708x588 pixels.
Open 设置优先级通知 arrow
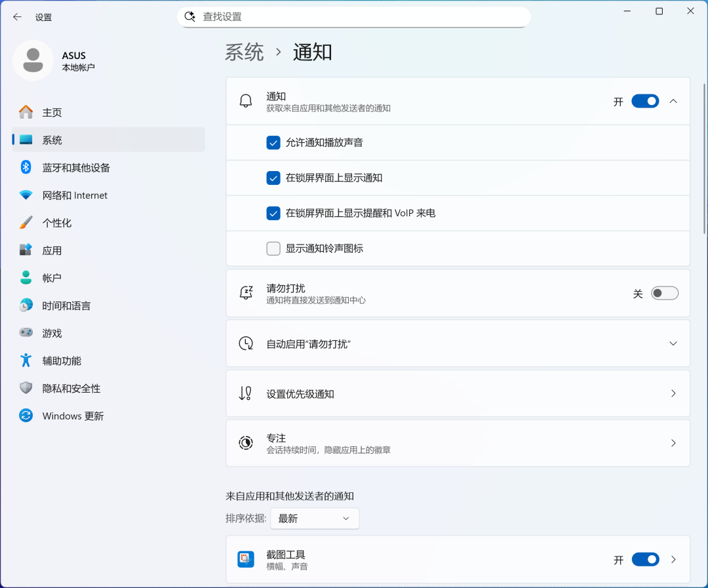[673, 393]
